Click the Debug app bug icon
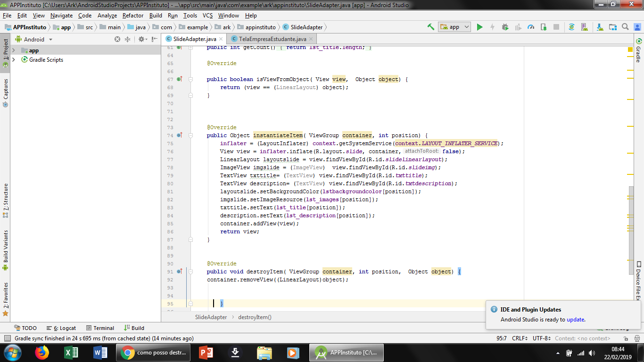 pyautogui.click(x=505, y=27)
